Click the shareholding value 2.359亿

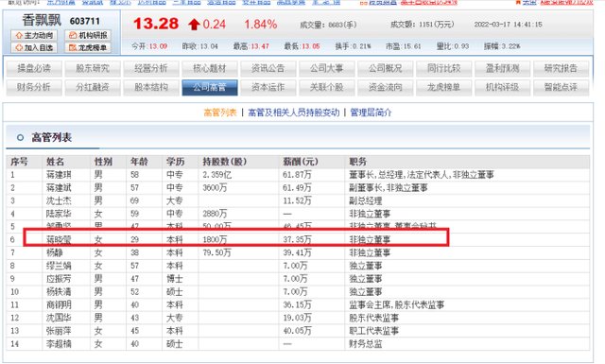tap(217, 175)
